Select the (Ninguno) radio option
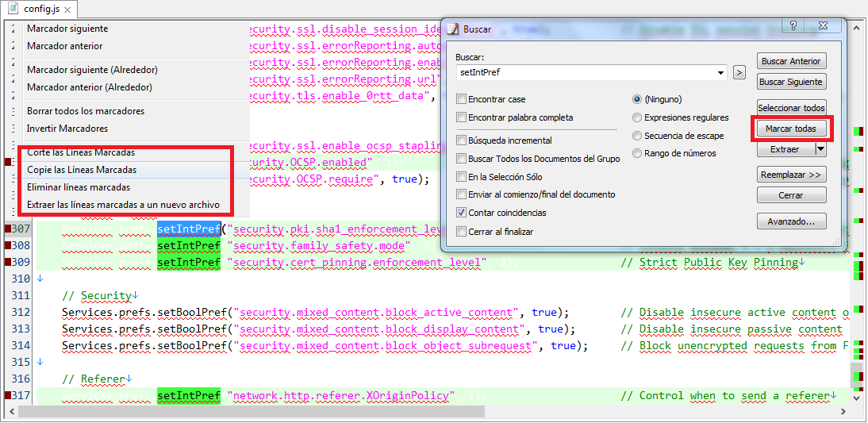Viewport: 868px width, 423px height. pyautogui.click(x=637, y=100)
